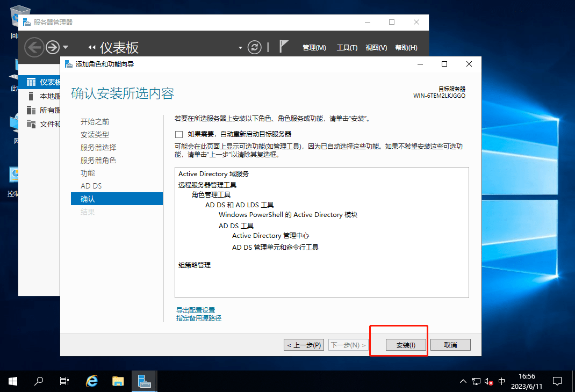Click 'AD DS 管理单元和命令行工具' entry
The width and height of the screenshot is (575, 392).
click(x=275, y=248)
